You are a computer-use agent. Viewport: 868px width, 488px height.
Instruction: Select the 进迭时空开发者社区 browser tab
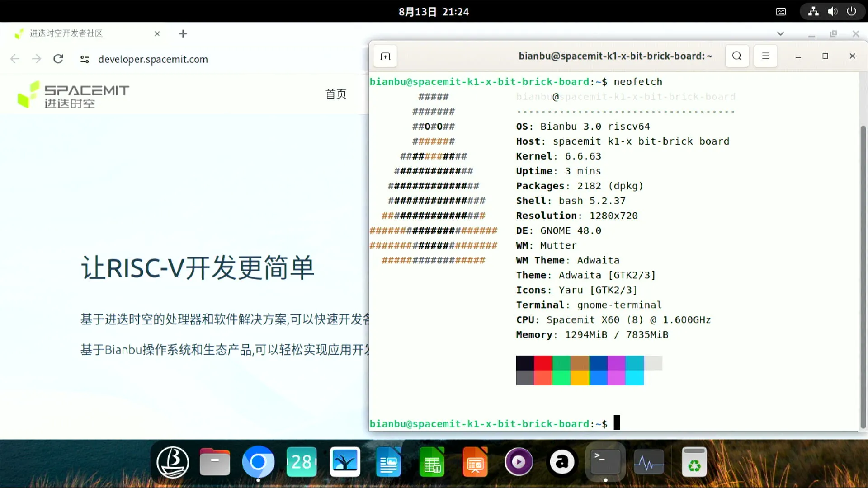click(x=66, y=34)
